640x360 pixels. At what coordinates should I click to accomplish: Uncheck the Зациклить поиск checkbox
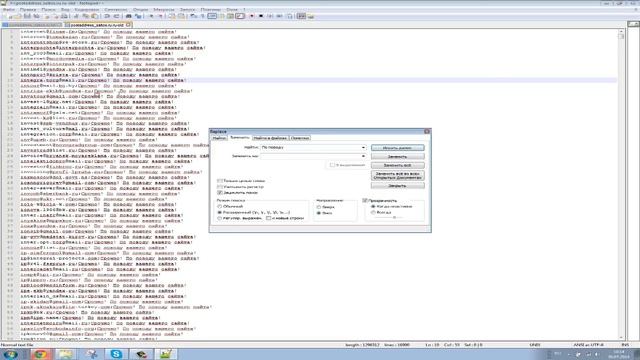220,192
